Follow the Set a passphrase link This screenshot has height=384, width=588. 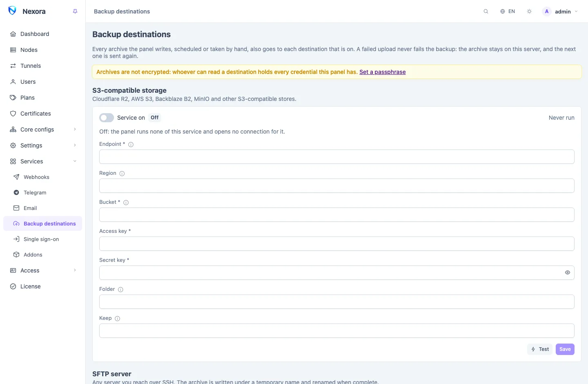click(x=383, y=72)
